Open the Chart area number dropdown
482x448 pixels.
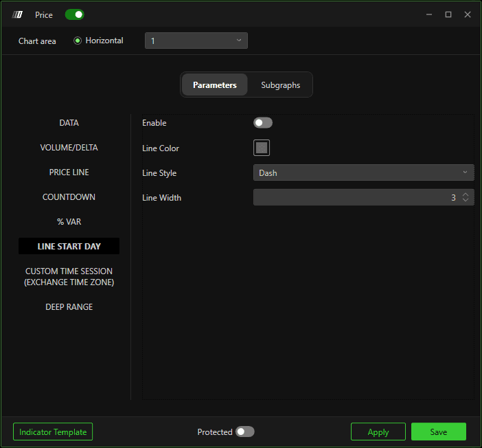(x=196, y=41)
